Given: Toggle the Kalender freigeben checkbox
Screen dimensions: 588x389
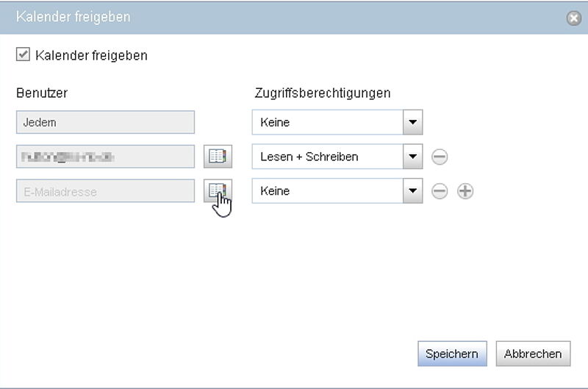Looking at the screenshot, I should tap(23, 54).
